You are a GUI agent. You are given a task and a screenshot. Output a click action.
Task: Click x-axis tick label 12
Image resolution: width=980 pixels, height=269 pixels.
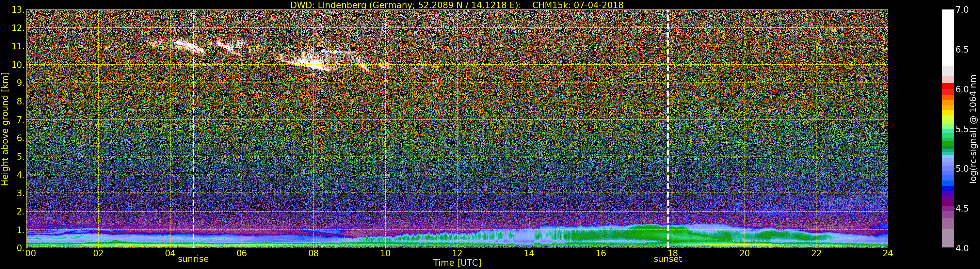coord(457,253)
